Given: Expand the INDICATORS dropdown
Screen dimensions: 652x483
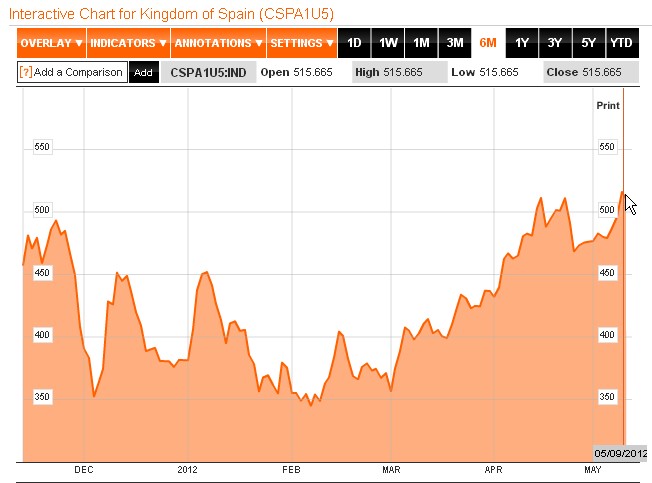Looking at the screenshot, I should [129, 43].
